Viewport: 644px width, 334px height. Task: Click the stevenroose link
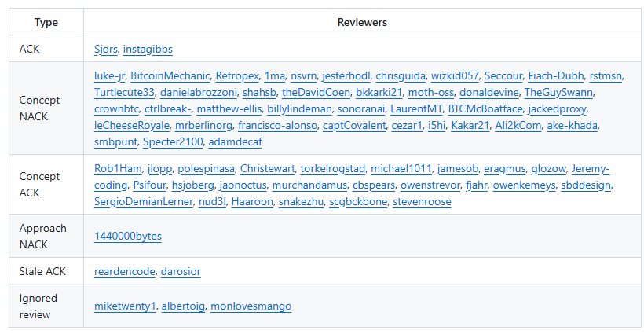[x=422, y=202]
